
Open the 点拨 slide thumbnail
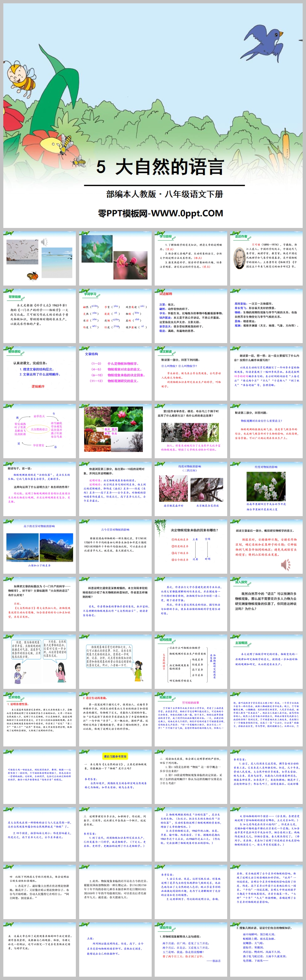115,950
